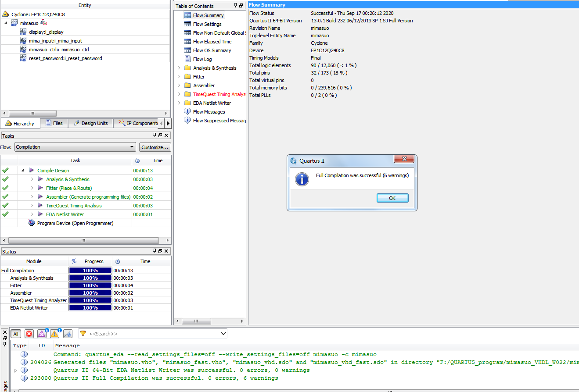Close the Status panel
Viewport: 579px width, 392px height.
[x=166, y=251]
